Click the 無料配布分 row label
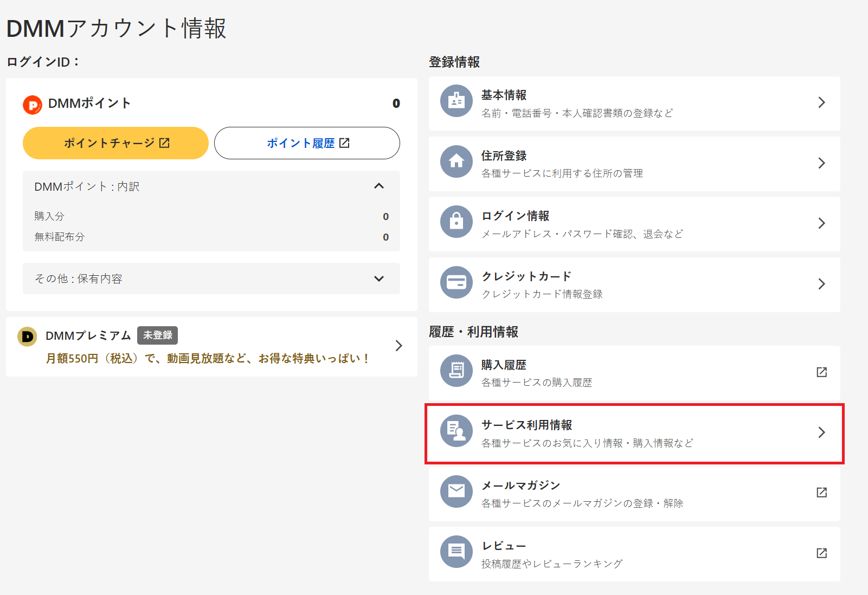Screen dimensions: 868x595 pyautogui.click(x=60, y=237)
